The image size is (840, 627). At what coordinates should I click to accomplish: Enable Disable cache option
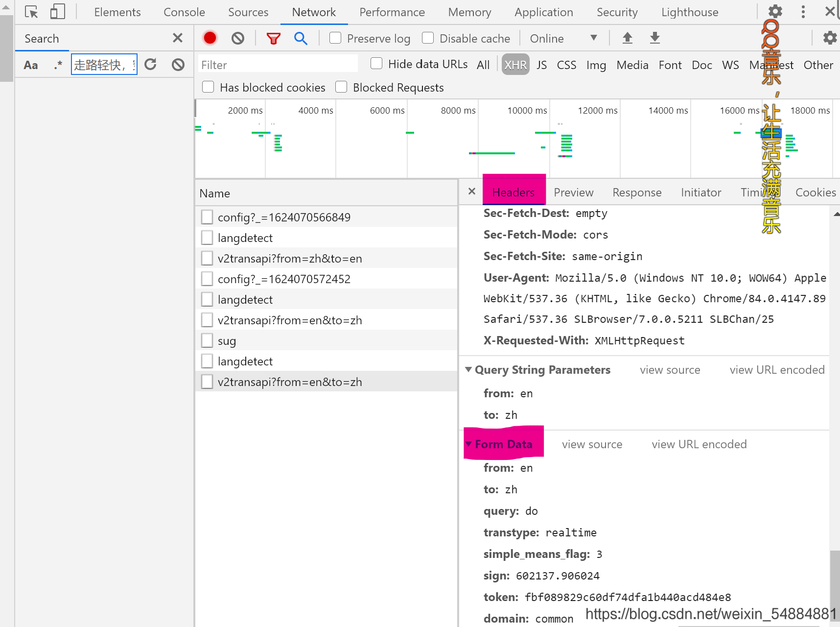pos(428,38)
